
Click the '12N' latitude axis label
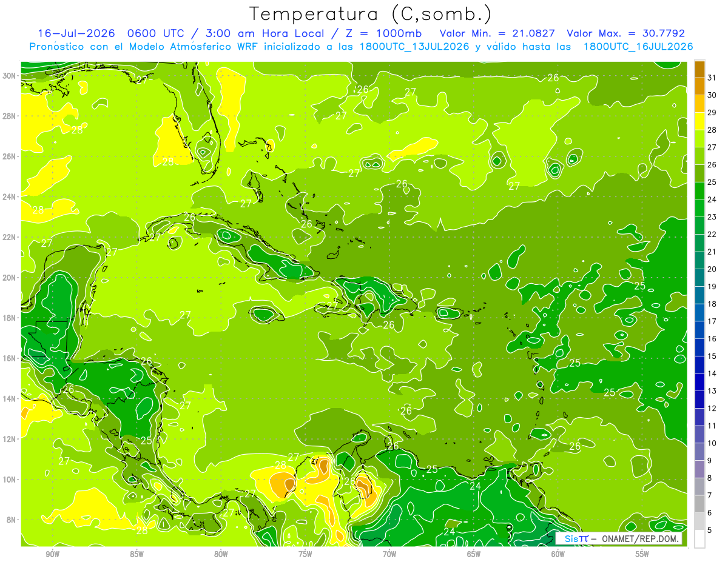click(9, 439)
